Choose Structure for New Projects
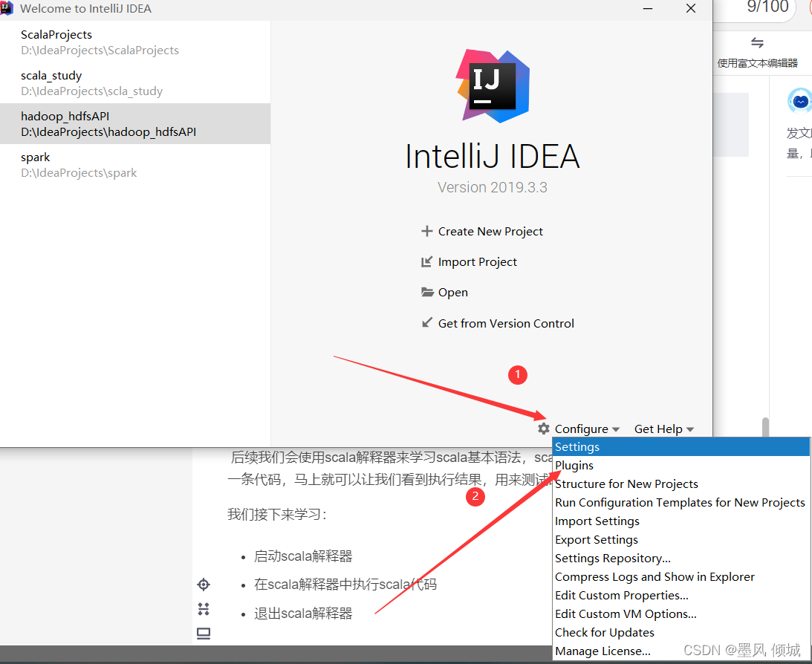The width and height of the screenshot is (812, 664). click(681, 484)
